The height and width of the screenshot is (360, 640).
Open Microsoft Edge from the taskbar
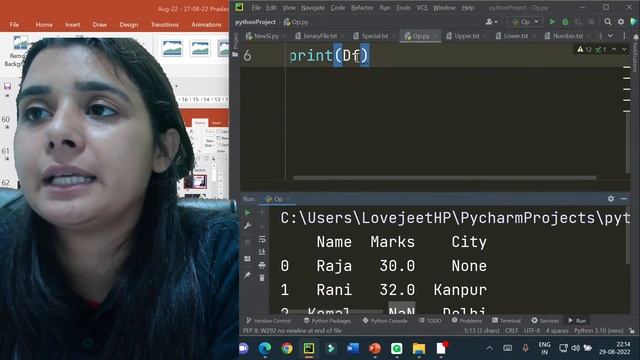(265, 348)
